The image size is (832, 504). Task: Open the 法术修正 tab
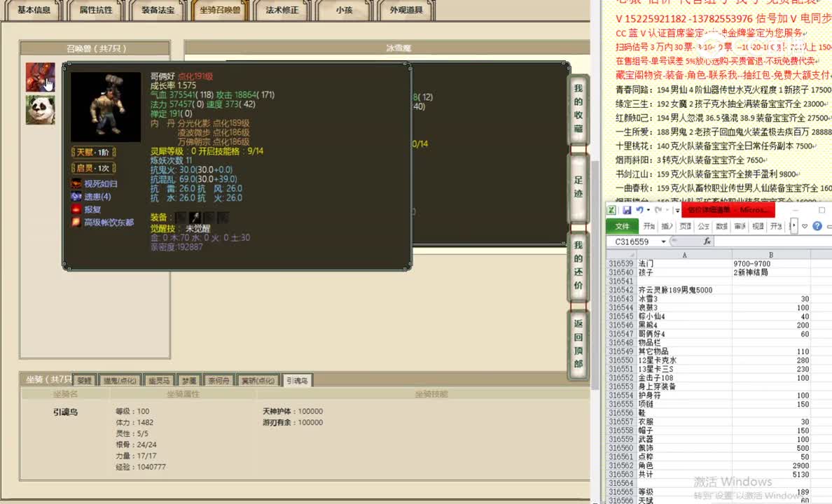pyautogui.click(x=282, y=10)
